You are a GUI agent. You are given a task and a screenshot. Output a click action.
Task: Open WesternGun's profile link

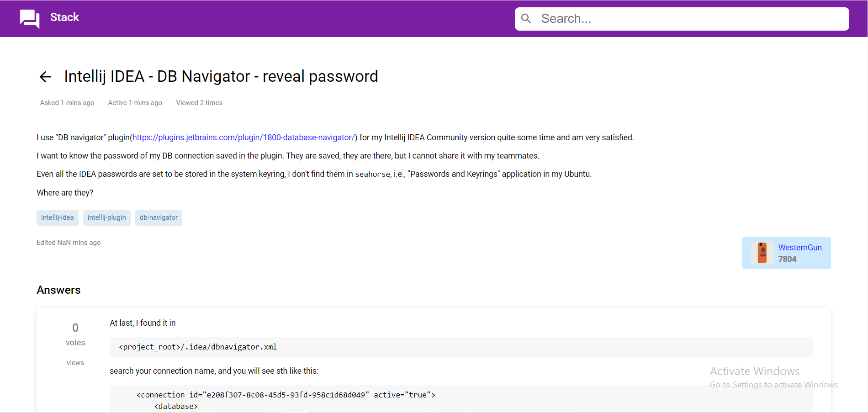tap(800, 247)
